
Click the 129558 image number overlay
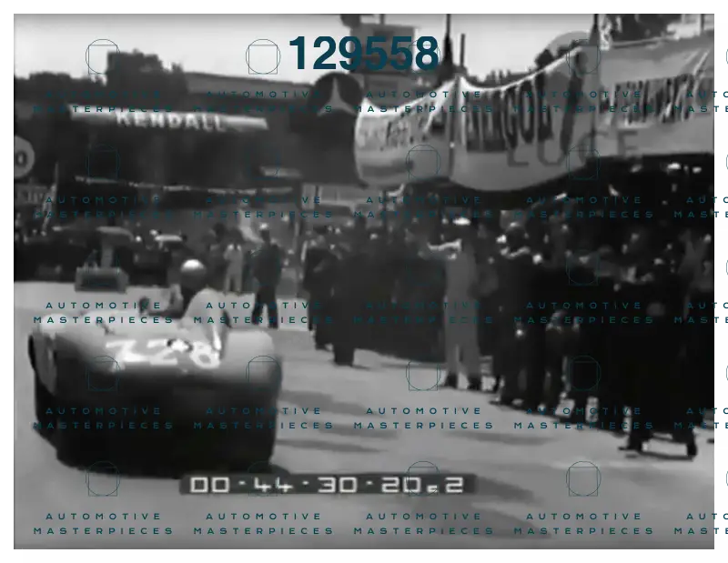[363, 54]
